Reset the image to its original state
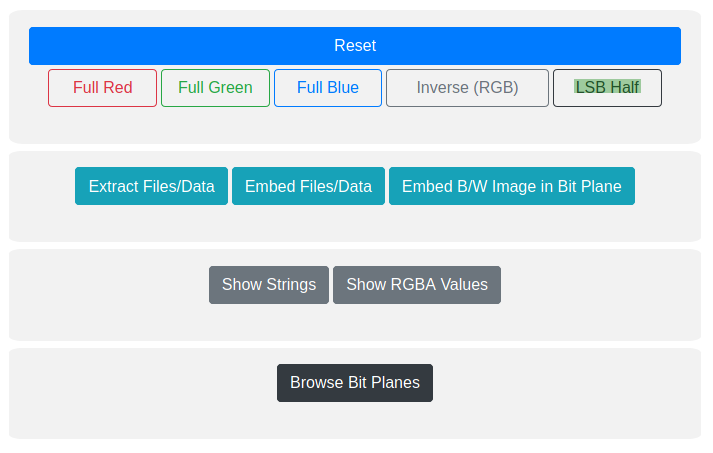This screenshot has height=453, width=713. (355, 46)
